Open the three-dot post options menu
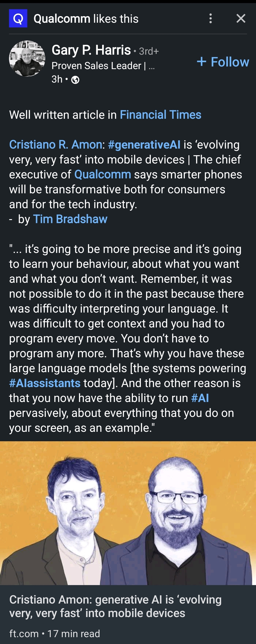 pyautogui.click(x=210, y=18)
